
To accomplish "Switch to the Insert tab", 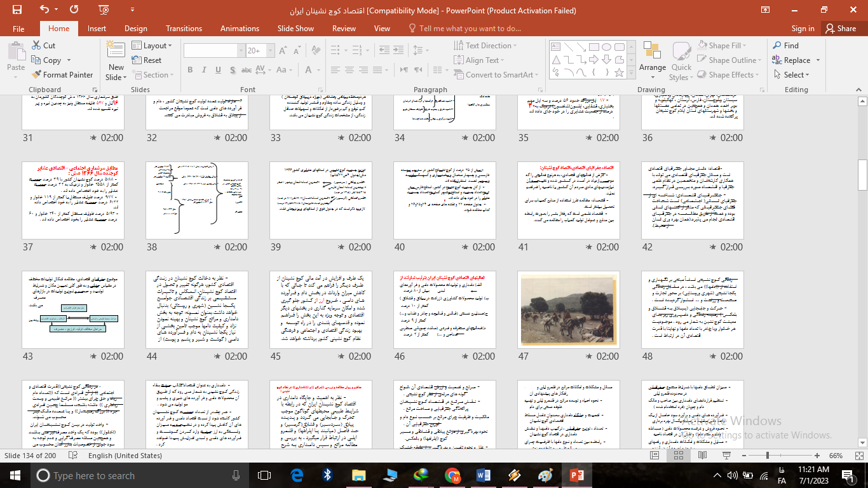I will pyautogui.click(x=97, y=29).
